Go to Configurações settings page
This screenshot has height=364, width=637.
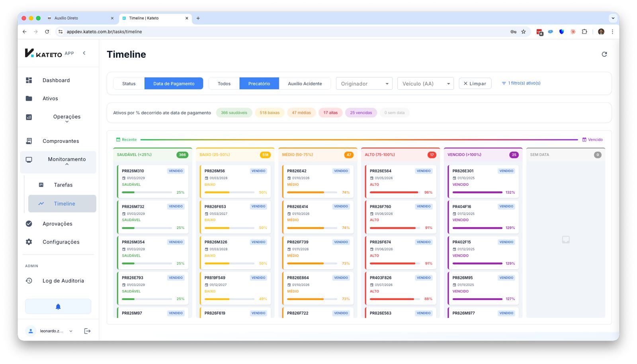(61, 242)
